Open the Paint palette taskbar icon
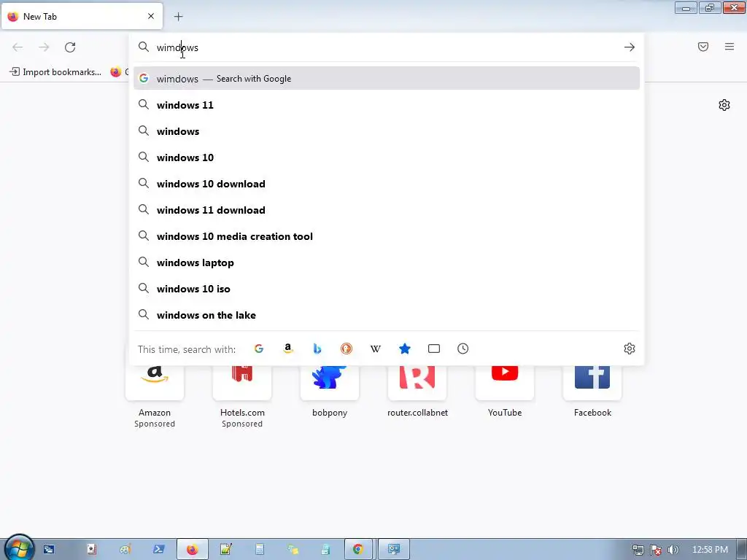Viewport: 747px width, 560px height. point(125,550)
